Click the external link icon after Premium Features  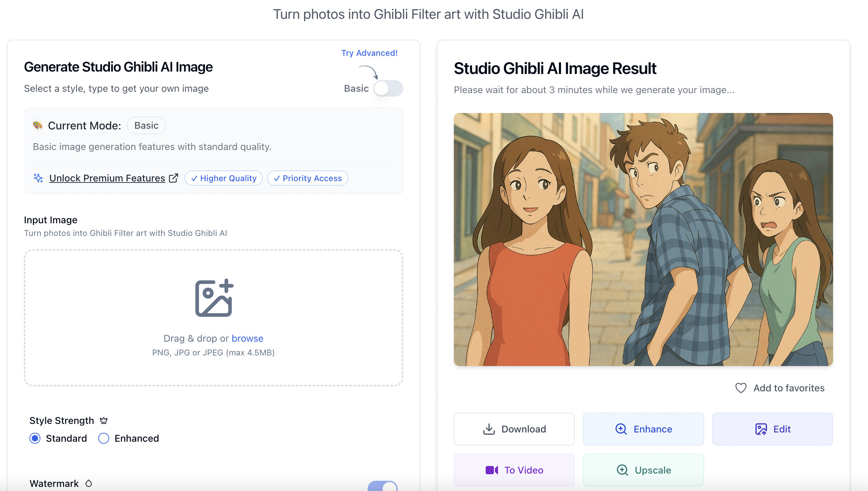(174, 178)
